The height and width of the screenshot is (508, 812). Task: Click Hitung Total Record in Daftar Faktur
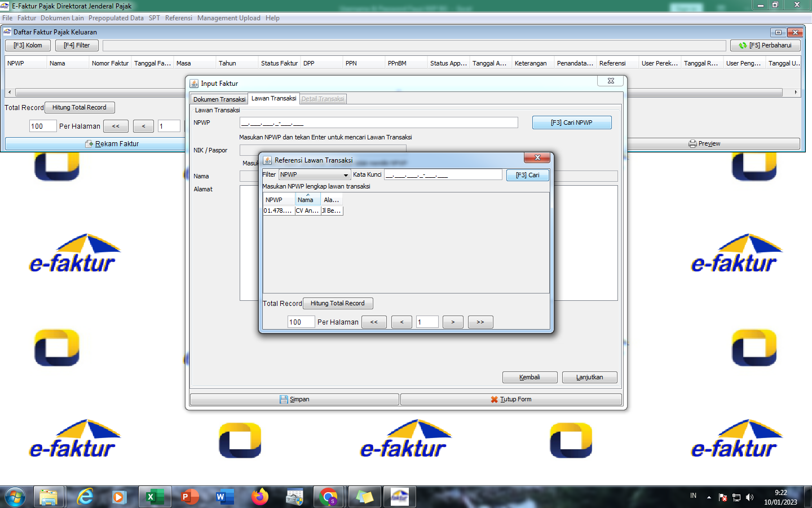[80, 107]
